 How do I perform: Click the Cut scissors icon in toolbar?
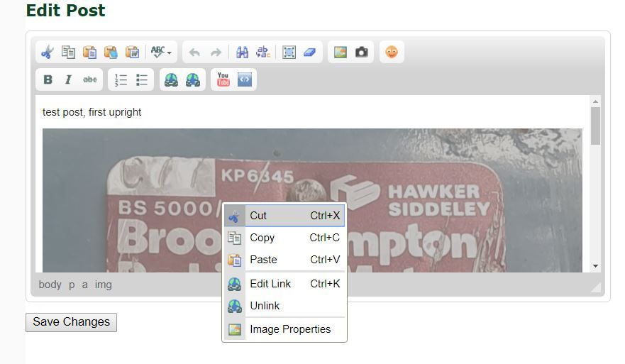pos(47,53)
